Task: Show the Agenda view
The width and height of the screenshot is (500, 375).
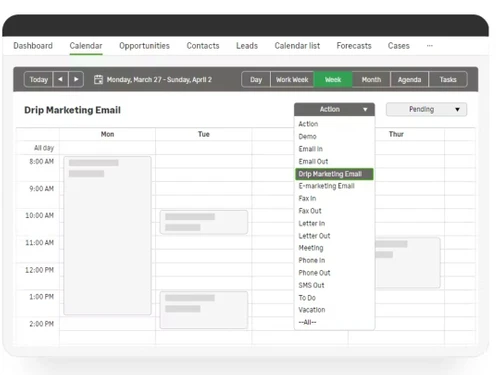Action: [x=409, y=79]
